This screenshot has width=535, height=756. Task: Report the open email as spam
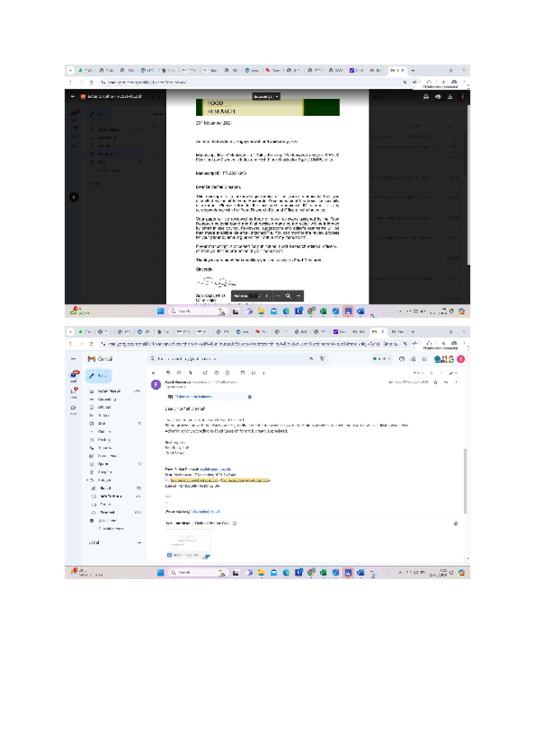tap(179, 373)
